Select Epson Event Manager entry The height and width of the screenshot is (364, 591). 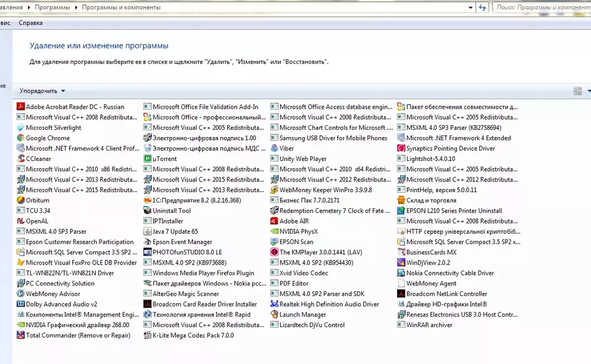point(178,242)
